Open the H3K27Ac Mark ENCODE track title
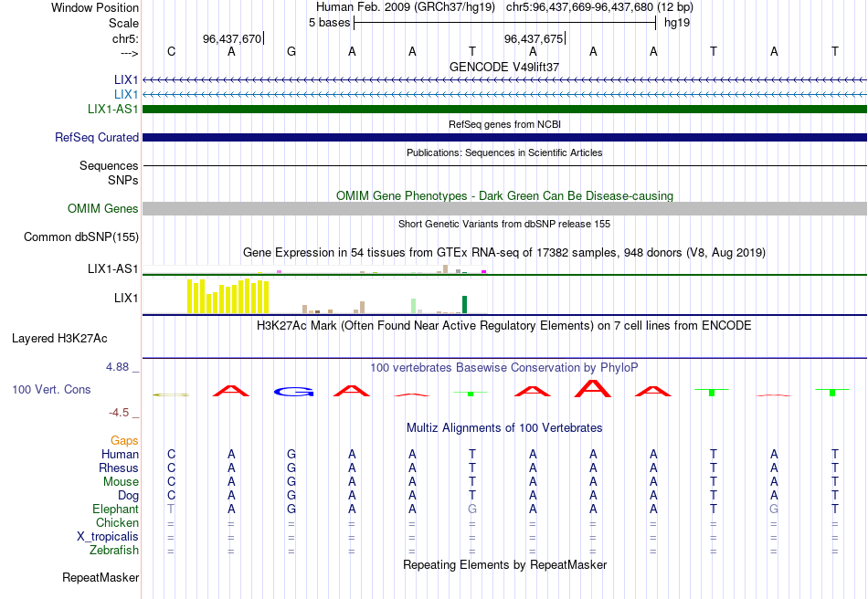Screen dimensions: 868x599 point(504,325)
